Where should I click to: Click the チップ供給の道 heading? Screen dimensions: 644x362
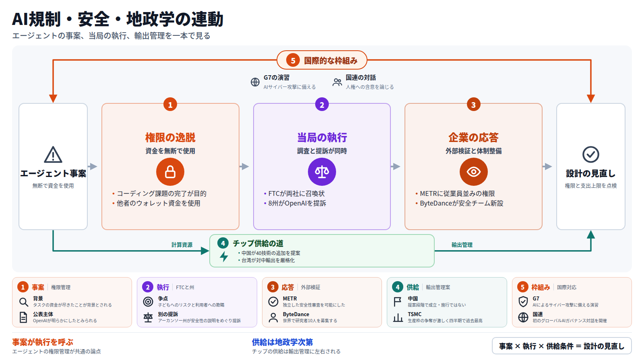point(258,243)
